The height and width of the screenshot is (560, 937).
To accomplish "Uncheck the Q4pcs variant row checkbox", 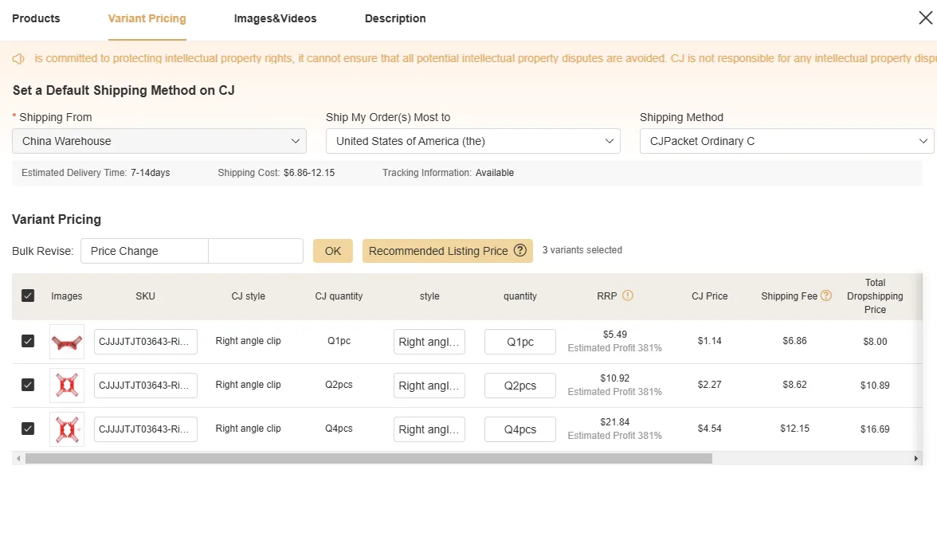I will click(x=28, y=429).
